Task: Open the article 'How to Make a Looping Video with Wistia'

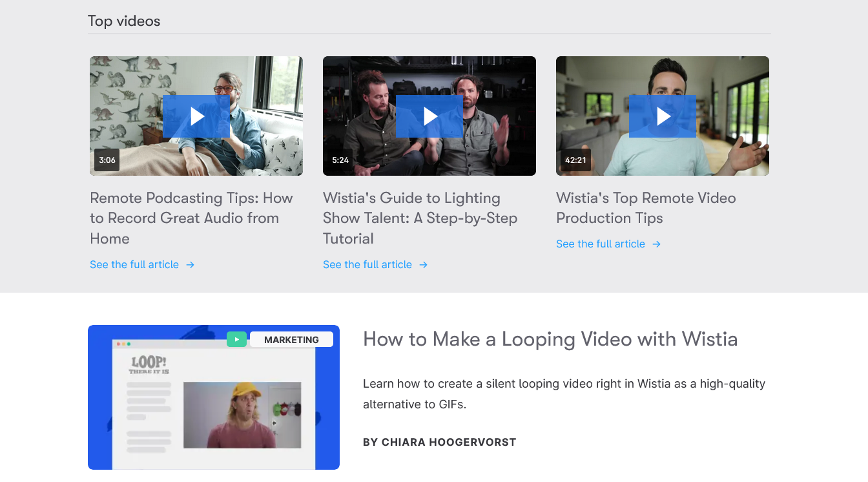Action: [x=551, y=339]
